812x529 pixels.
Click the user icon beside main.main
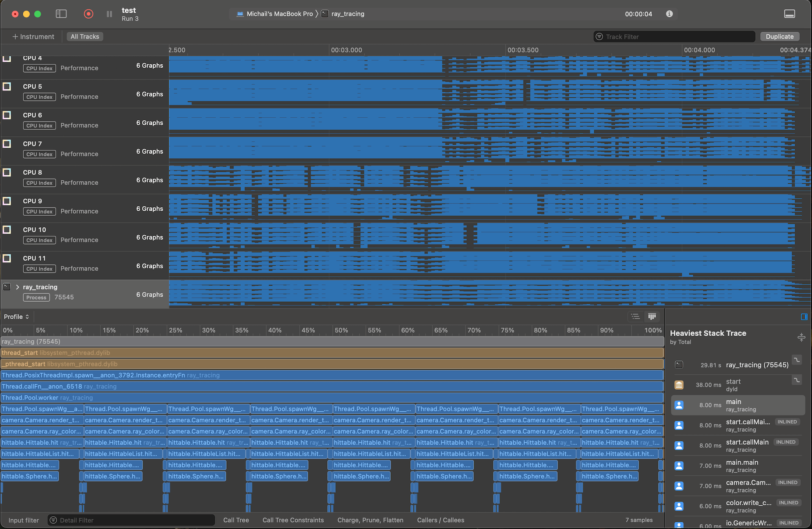click(x=679, y=466)
